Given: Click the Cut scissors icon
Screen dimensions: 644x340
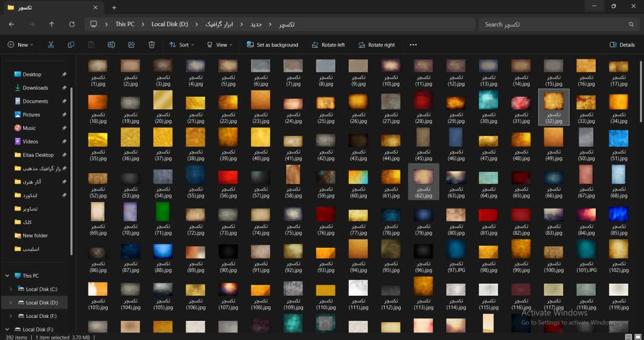Looking at the screenshot, I should tap(51, 45).
